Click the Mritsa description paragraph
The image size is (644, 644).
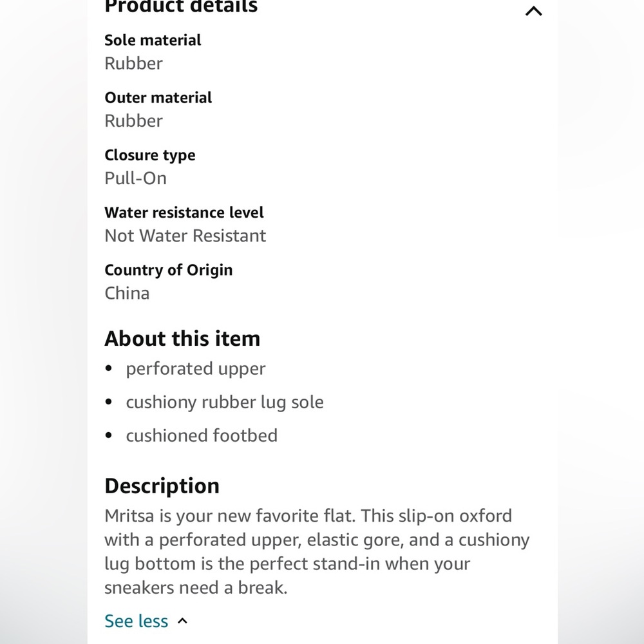pyautogui.click(x=317, y=552)
